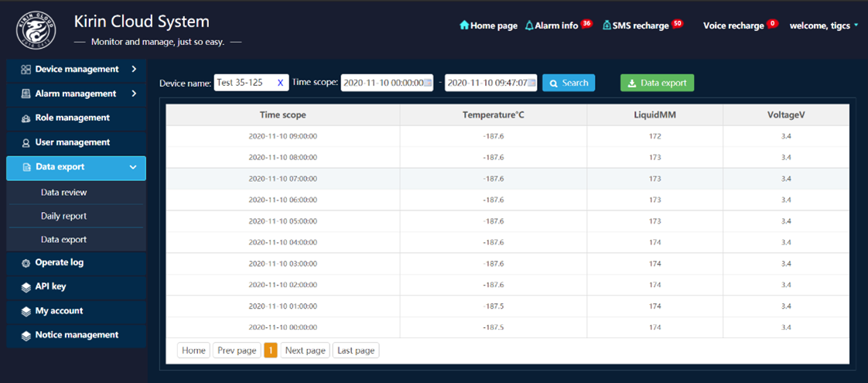Click the blue Search button
This screenshot has width=868, height=383.
pyautogui.click(x=569, y=83)
